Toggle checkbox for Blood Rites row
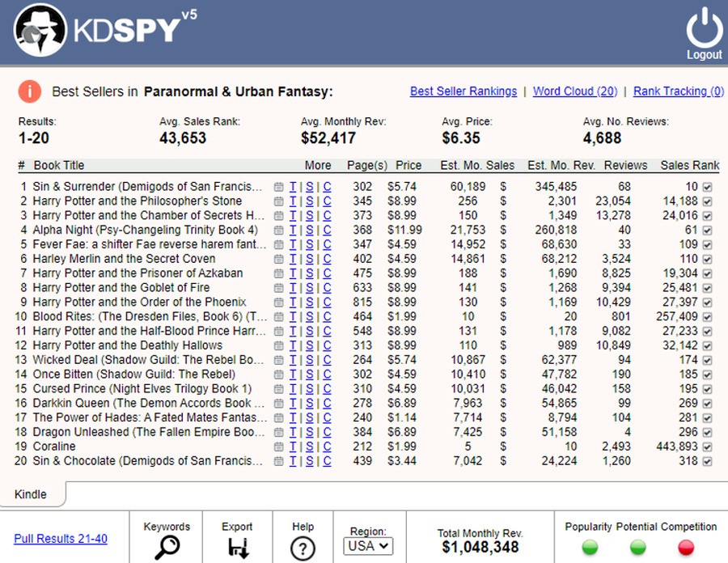Viewport: 728px width, 563px height. pyautogui.click(x=708, y=317)
